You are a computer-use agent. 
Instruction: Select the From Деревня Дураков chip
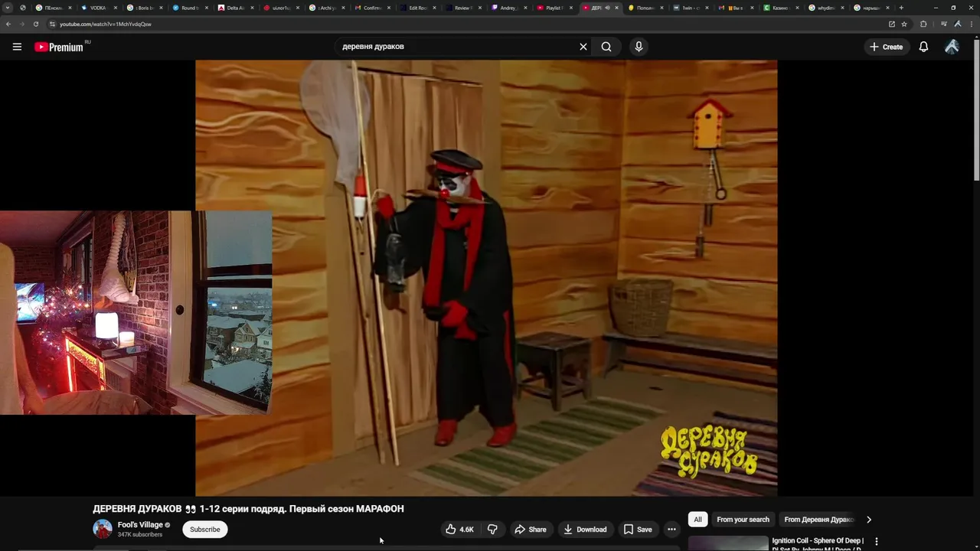click(x=818, y=520)
